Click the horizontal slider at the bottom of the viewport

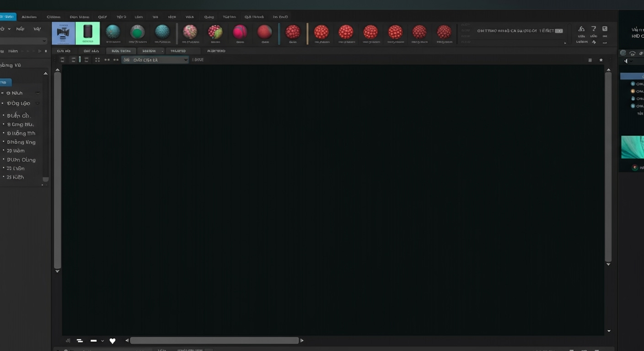point(215,340)
